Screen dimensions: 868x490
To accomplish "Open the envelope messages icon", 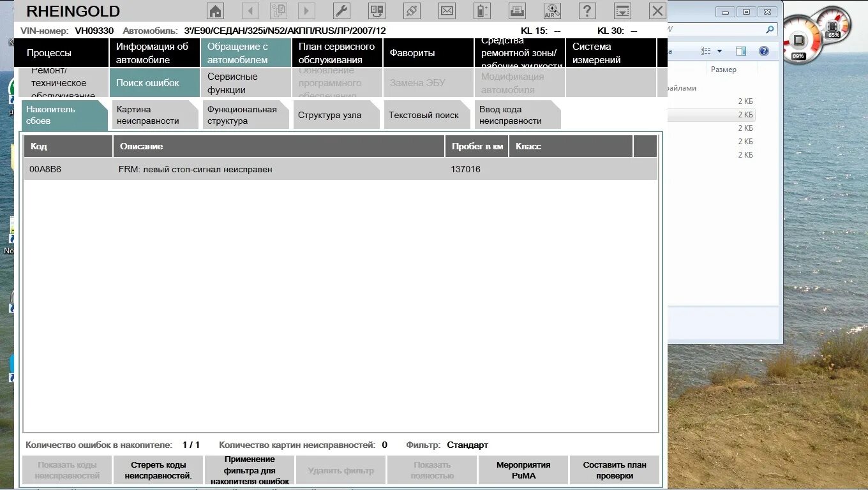I will pyautogui.click(x=447, y=11).
